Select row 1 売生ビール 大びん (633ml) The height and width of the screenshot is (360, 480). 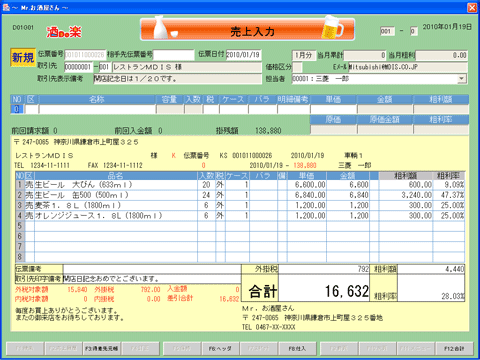240,185
